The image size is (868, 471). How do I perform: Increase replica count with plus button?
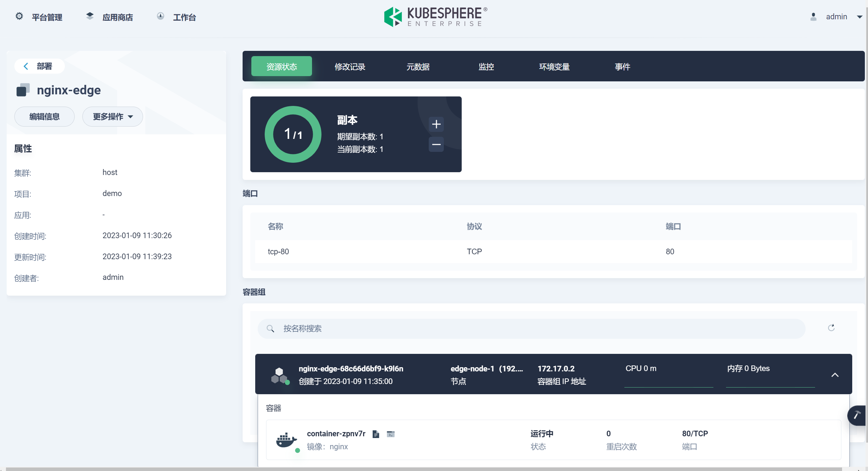436,124
